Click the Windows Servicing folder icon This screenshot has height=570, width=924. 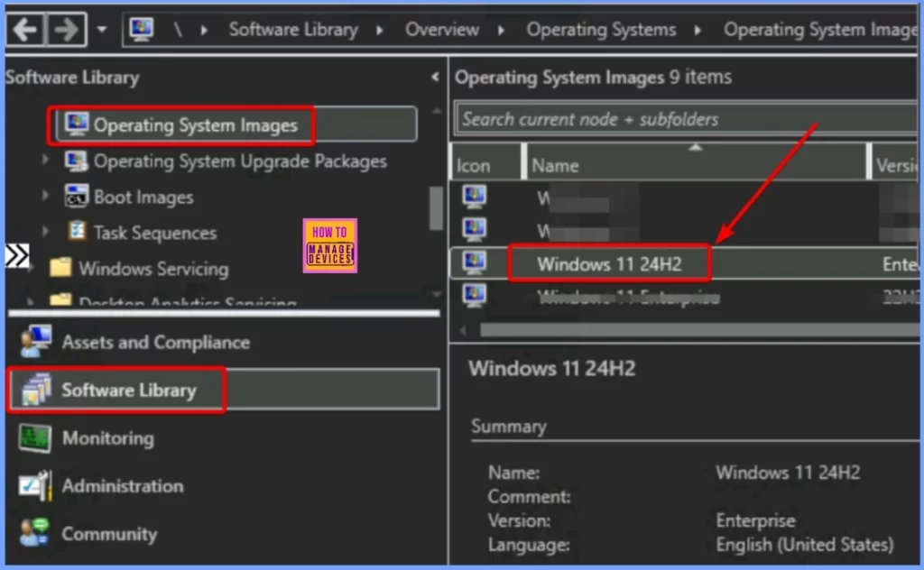[x=60, y=267]
